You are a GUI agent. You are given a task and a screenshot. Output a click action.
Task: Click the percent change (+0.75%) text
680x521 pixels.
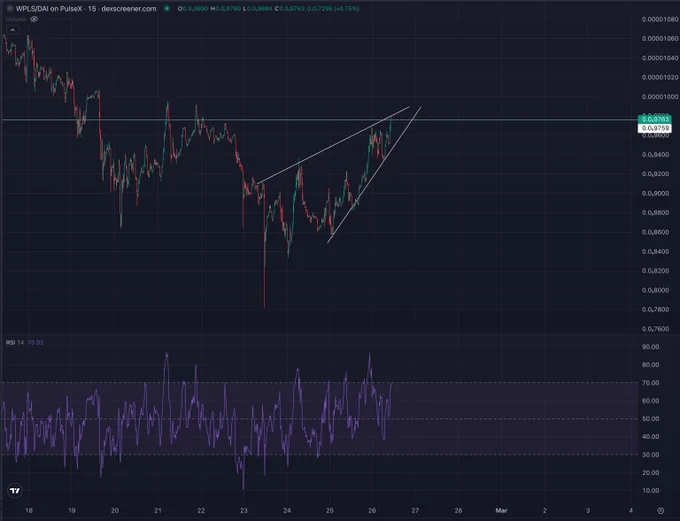[x=347, y=8]
